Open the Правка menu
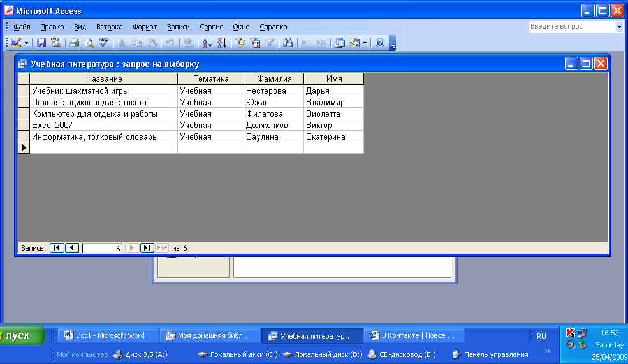 pos(52,27)
